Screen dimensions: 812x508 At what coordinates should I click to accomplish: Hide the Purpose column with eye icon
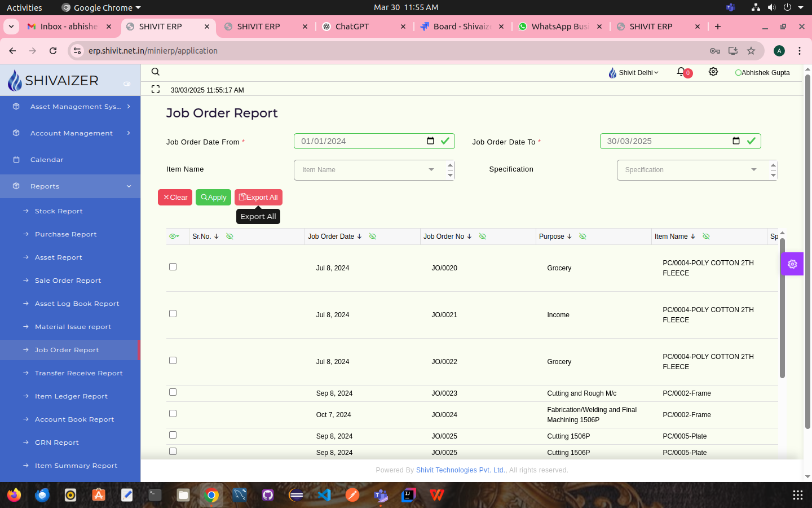[x=583, y=237]
